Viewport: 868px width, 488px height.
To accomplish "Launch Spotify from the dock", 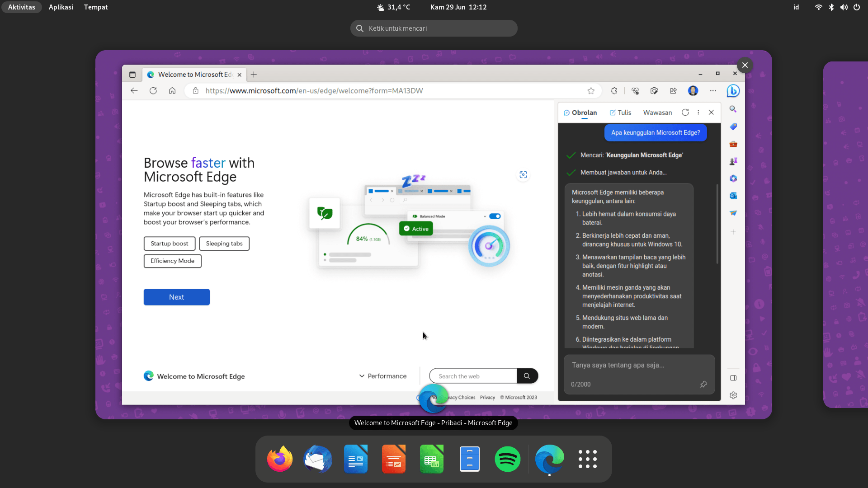I will click(508, 459).
